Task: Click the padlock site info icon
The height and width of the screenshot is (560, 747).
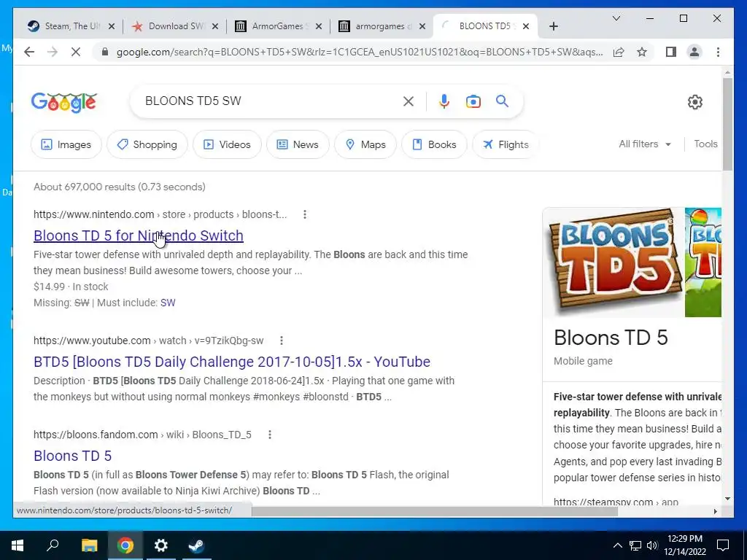Action: tap(105, 52)
